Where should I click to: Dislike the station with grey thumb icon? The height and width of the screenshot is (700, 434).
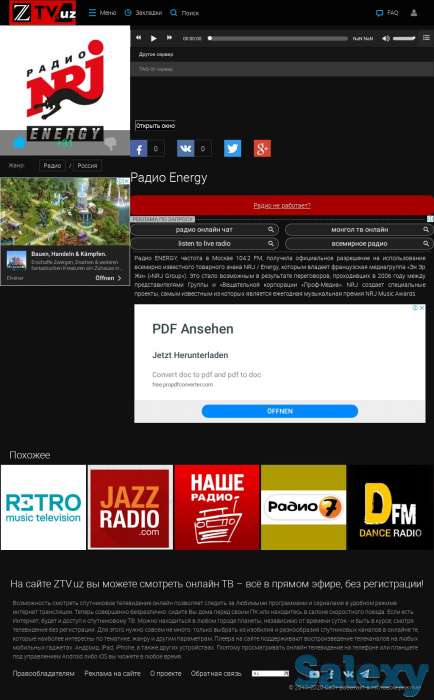pyautogui.click(x=110, y=143)
